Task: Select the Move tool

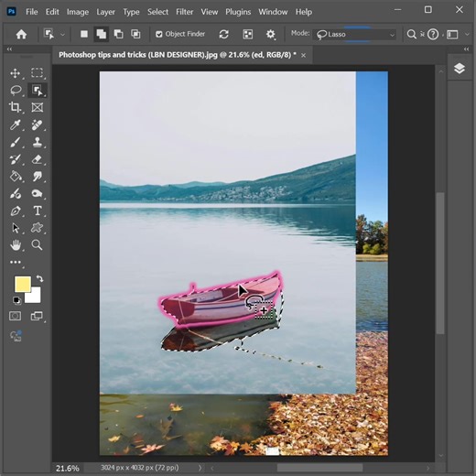Action: click(16, 73)
